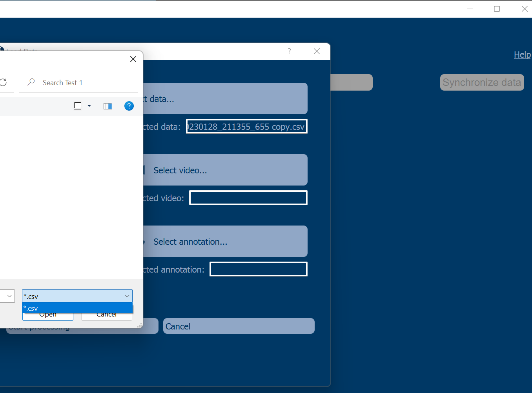532x393 pixels.
Task: Click Open to load the CSV file
Action: pos(47,314)
